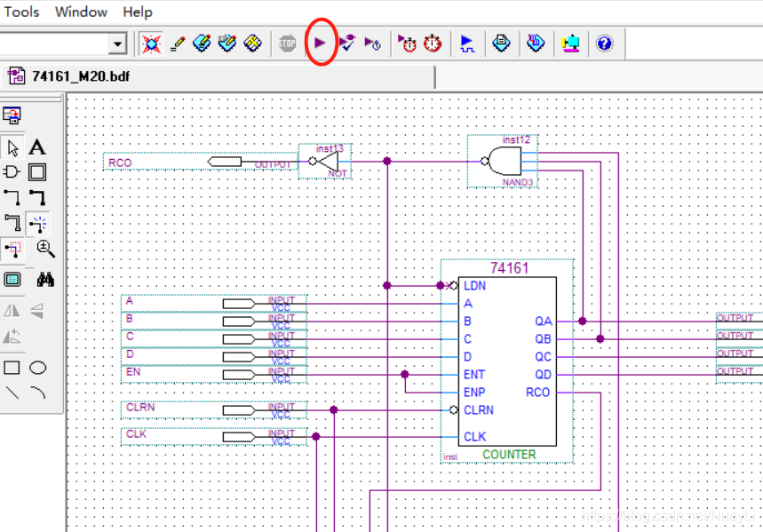Select the Block tool
Screen dimensions: 763x532
pyautogui.click(x=37, y=171)
